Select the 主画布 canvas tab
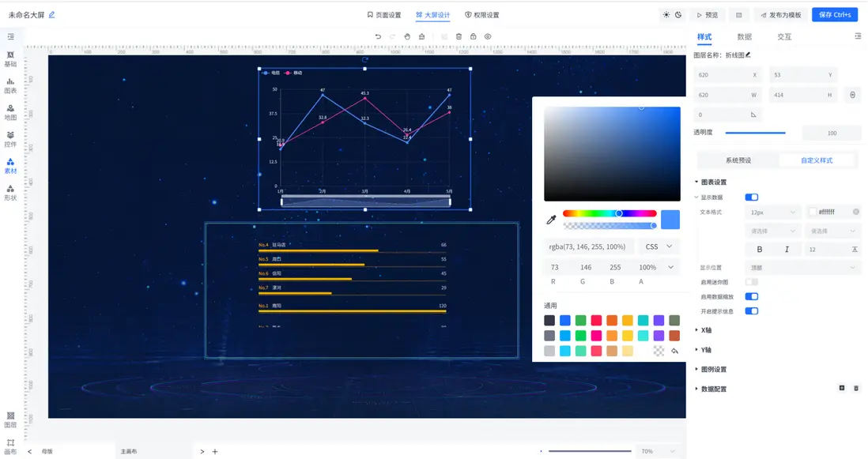 point(129,451)
